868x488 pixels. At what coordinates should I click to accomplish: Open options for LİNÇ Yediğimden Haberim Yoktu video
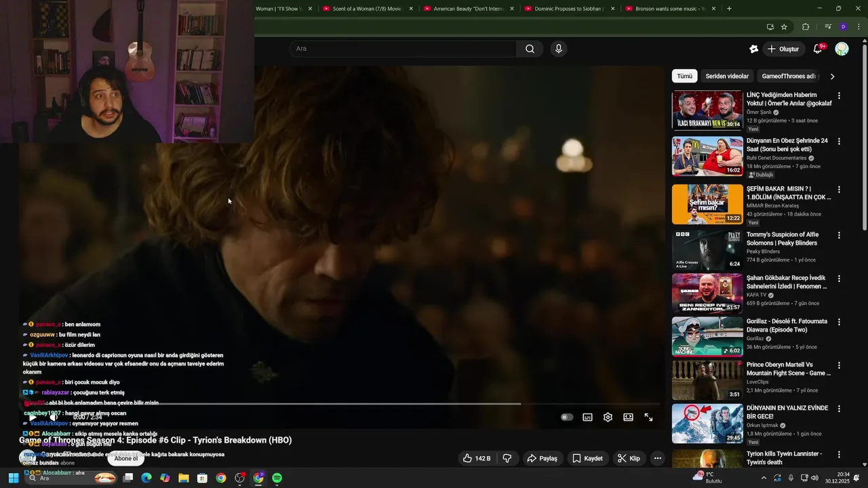[839, 96]
